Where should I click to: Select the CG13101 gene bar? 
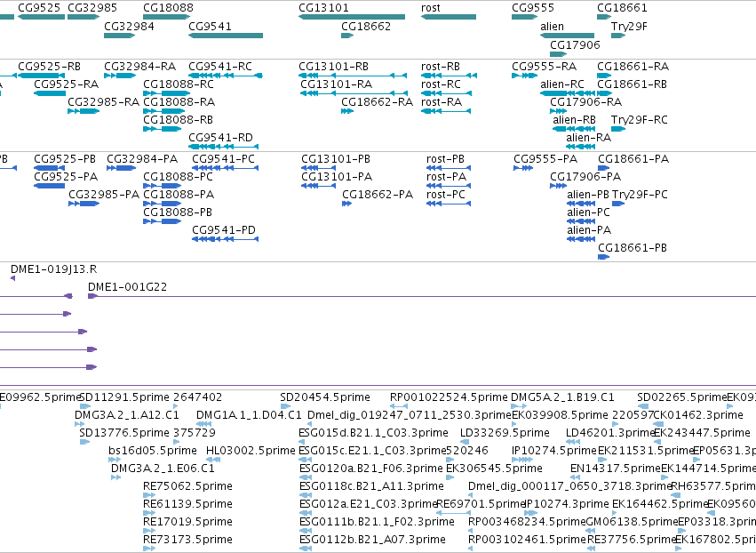pos(352,17)
